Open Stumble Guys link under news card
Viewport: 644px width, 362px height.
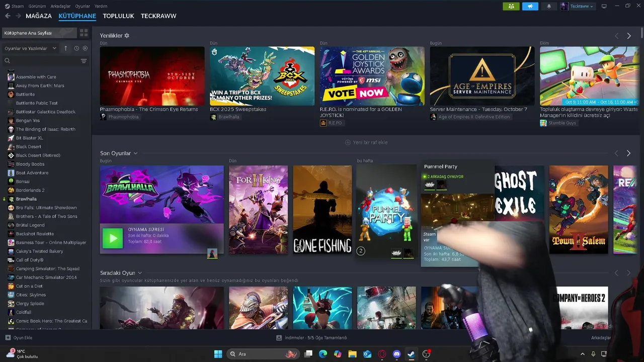pyautogui.click(x=558, y=123)
